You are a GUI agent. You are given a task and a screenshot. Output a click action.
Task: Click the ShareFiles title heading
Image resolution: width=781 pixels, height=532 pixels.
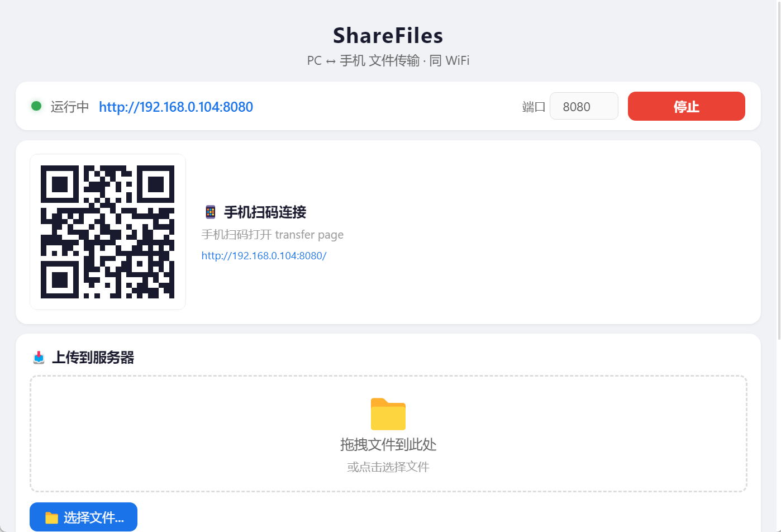pyautogui.click(x=388, y=36)
